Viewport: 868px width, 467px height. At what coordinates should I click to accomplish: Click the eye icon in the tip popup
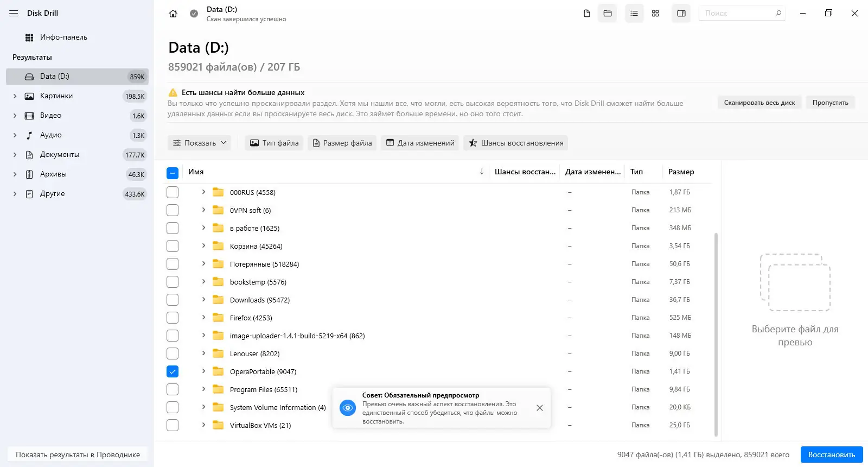pos(347,408)
